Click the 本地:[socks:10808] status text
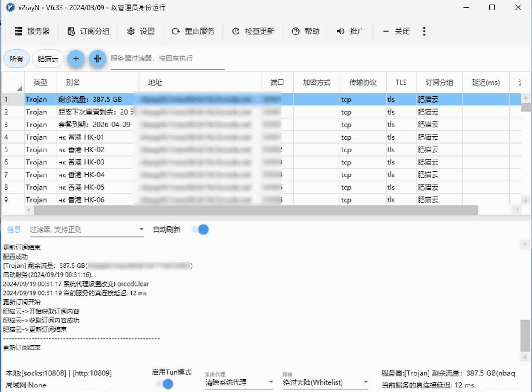 coord(59,373)
